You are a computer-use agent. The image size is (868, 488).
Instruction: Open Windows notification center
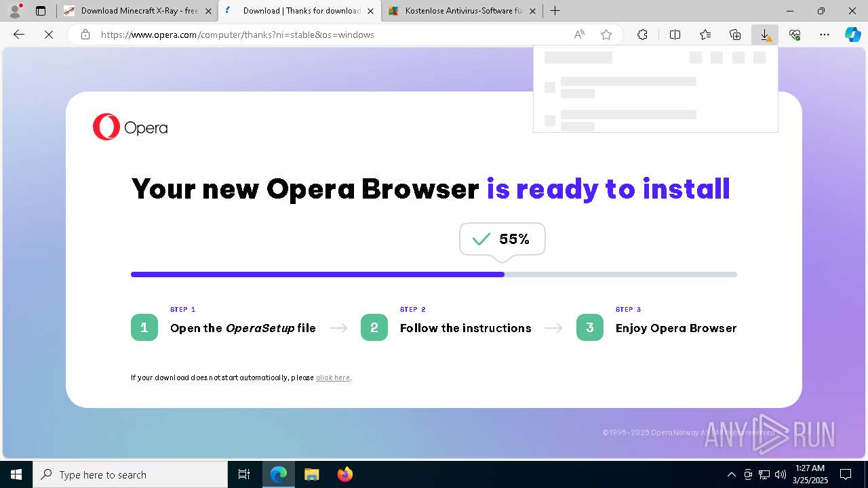(x=846, y=474)
